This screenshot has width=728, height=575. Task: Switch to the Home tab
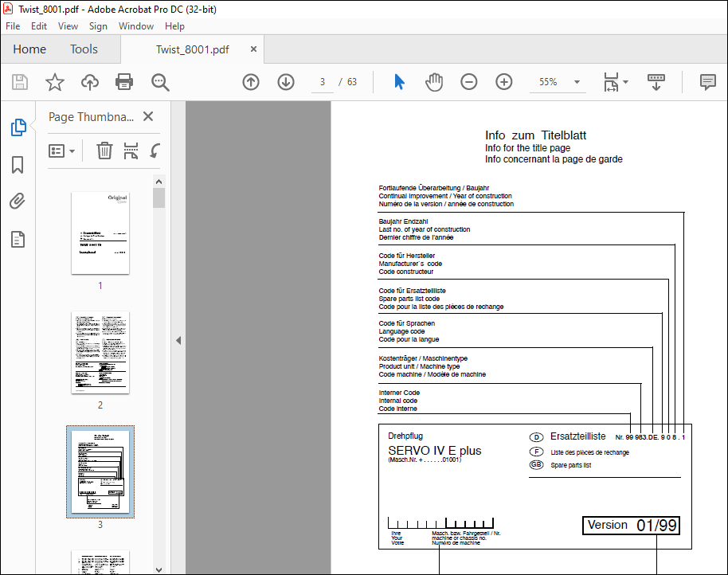pos(29,49)
